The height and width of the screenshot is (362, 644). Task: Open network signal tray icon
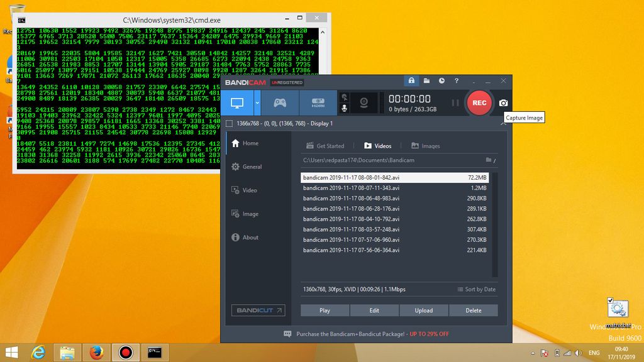(567, 353)
